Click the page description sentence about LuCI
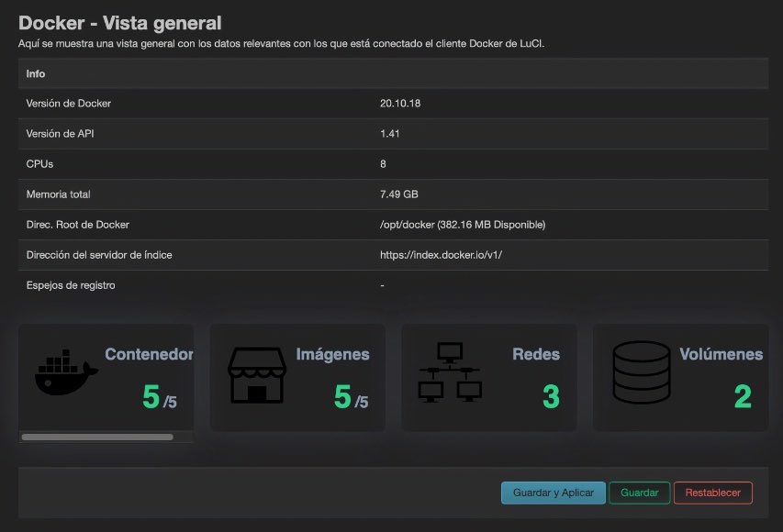Viewport: 783px width, 532px height. click(281, 43)
